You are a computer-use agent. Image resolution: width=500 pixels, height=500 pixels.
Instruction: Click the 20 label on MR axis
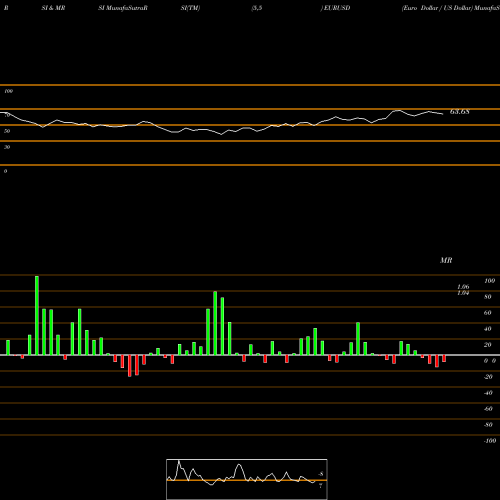pyautogui.click(x=488, y=345)
